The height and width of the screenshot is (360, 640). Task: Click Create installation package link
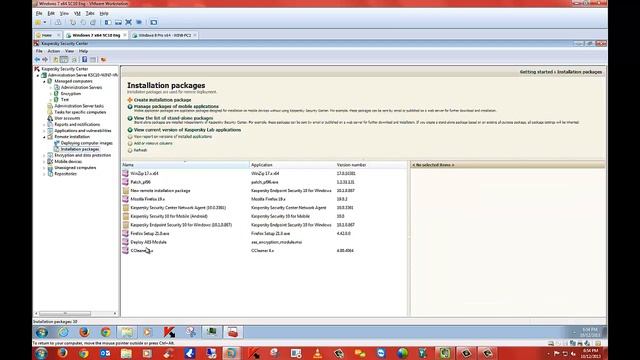(162, 100)
